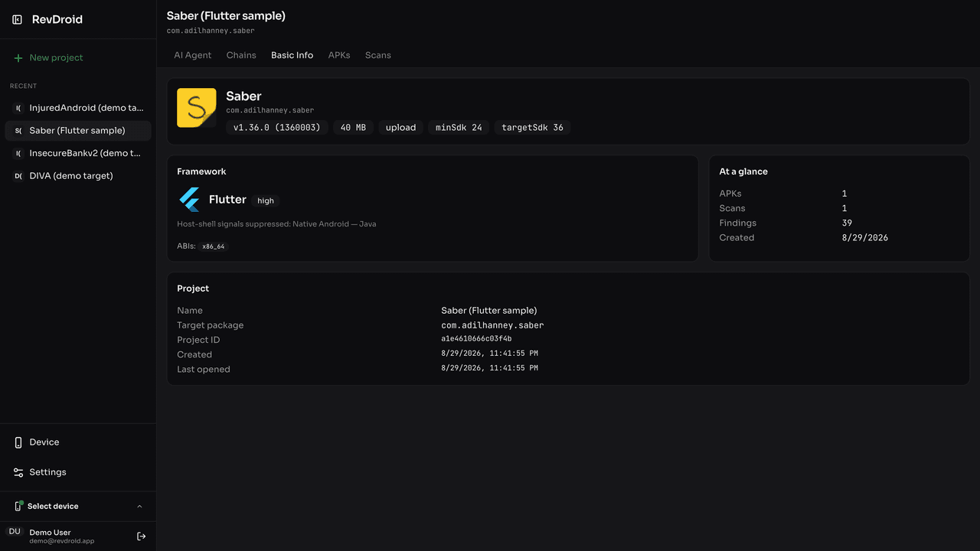Click the RECENT section label
980x551 pixels.
23,86
